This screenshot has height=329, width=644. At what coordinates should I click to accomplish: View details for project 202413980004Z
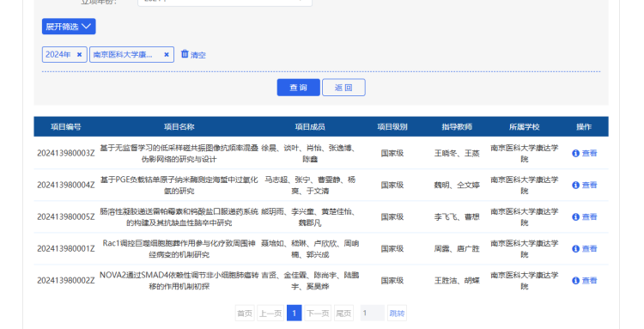point(589,185)
